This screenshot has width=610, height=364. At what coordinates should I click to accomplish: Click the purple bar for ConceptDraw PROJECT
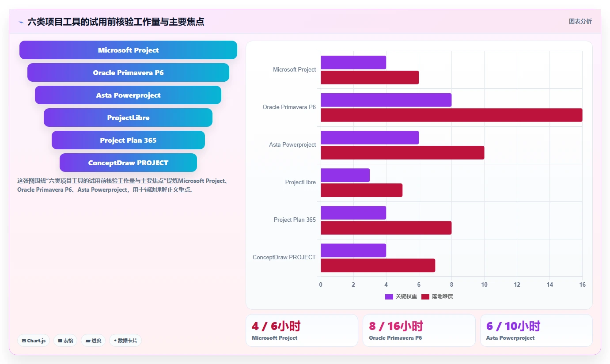tap(353, 250)
